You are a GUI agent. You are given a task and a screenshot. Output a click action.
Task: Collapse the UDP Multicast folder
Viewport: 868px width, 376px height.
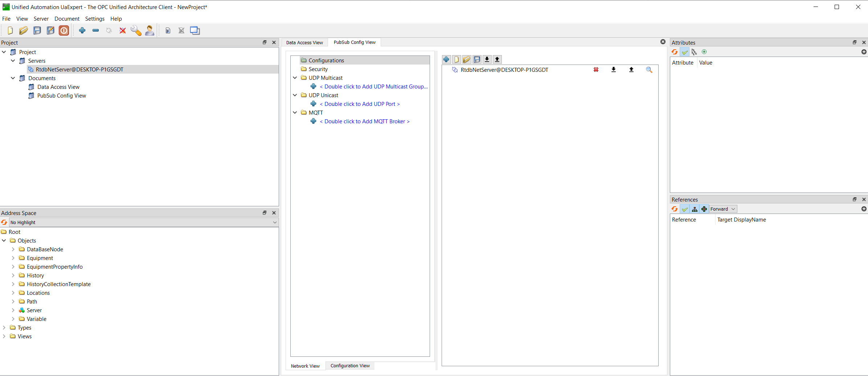(295, 78)
